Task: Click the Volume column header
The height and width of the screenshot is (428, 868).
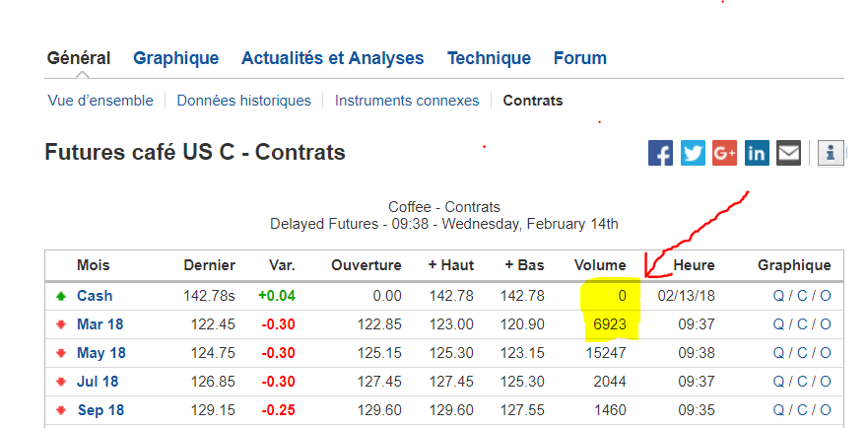Action: point(600,265)
